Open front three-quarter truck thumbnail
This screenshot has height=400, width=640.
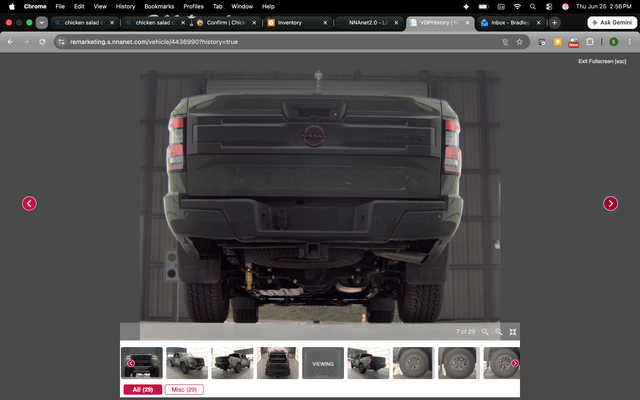(187, 363)
